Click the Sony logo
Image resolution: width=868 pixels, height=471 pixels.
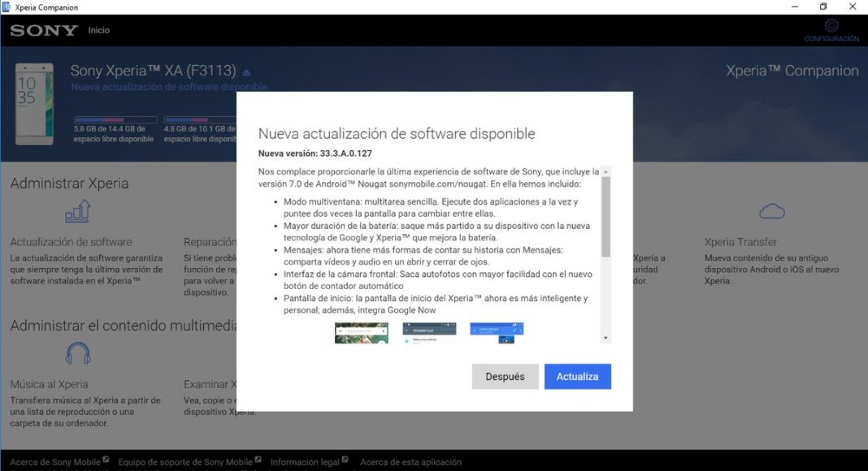[44, 30]
